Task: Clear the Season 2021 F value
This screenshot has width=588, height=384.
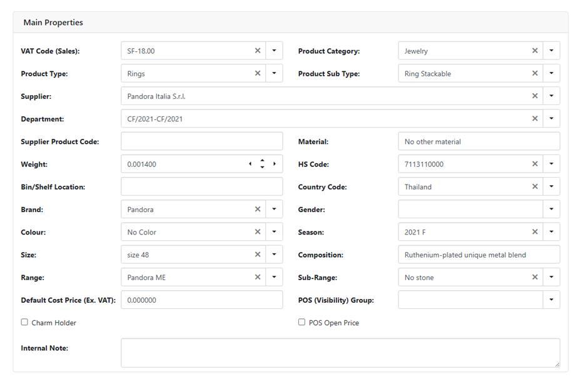Action: pyautogui.click(x=535, y=232)
